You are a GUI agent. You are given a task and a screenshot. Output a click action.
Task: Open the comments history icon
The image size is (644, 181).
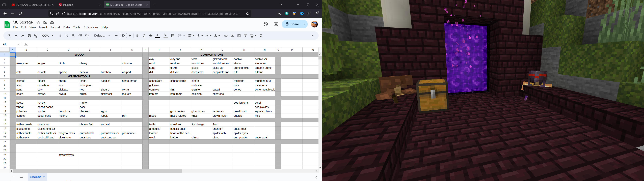tap(276, 24)
